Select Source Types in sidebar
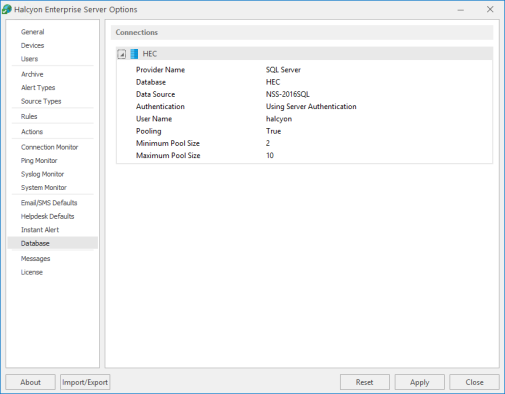 point(41,101)
